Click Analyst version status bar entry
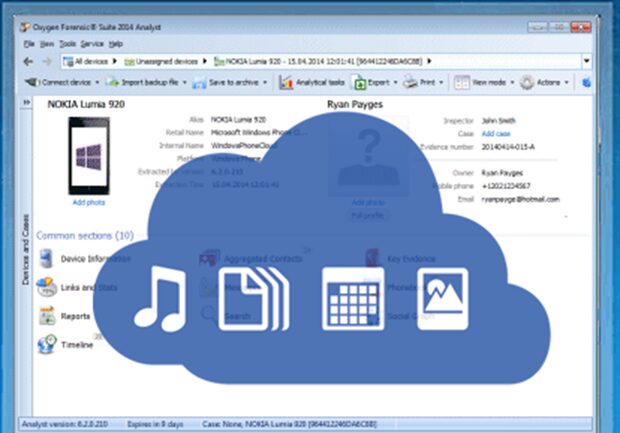This screenshot has width=620, height=433. (64, 424)
